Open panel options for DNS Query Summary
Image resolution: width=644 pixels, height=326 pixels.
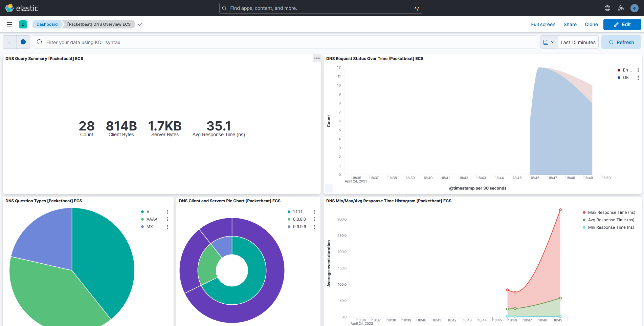[x=317, y=58]
